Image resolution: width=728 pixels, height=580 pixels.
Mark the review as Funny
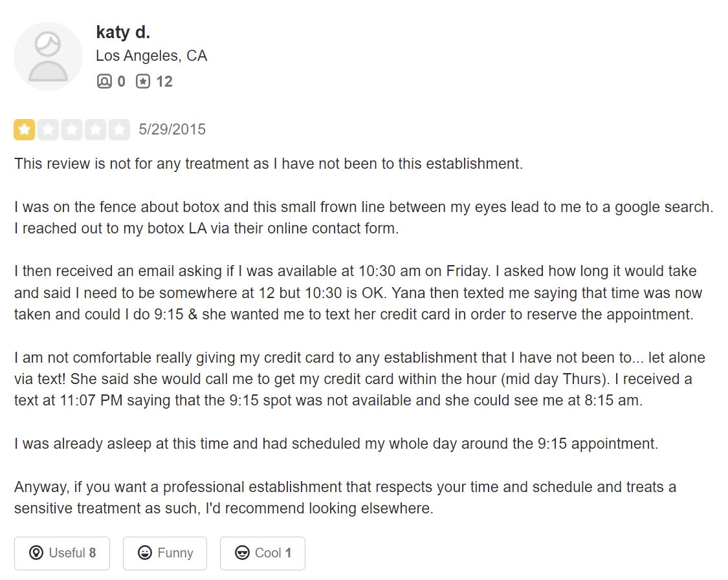tap(165, 553)
